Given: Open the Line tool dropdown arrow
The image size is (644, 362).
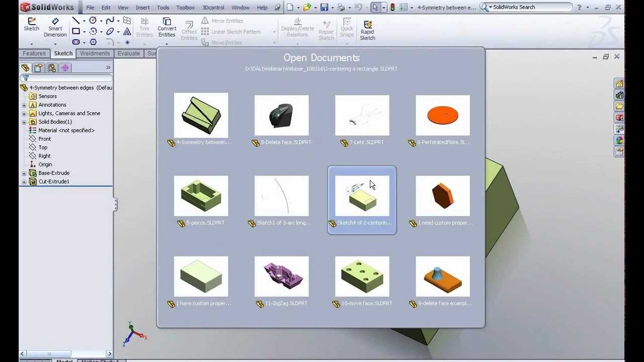Looking at the screenshot, I should pyautogui.click(x=84, y=21).
